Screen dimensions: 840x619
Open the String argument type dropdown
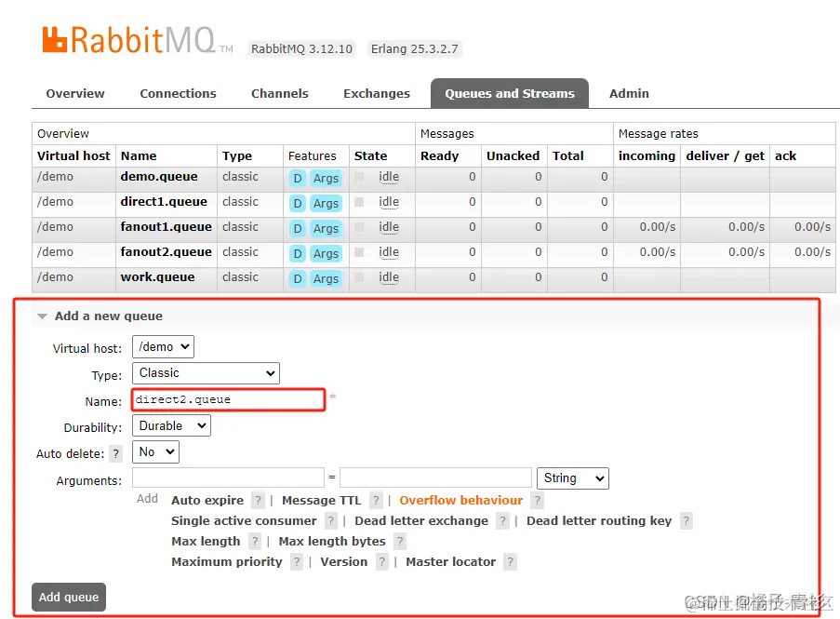572,478
